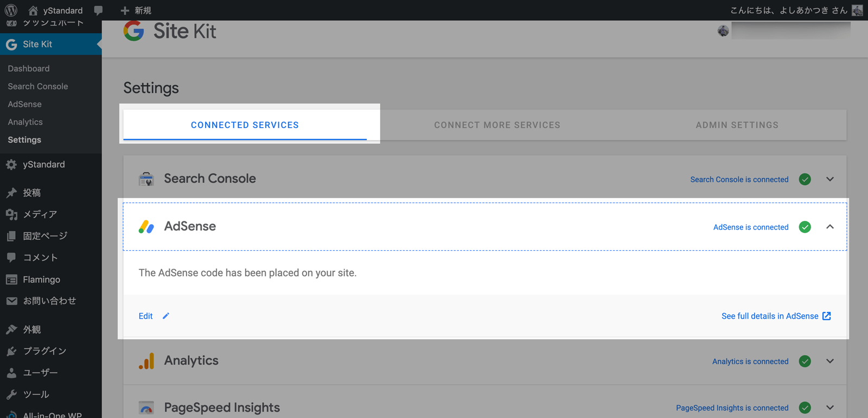
Task: Click the プラグイン label in sidebar
Action: click(x=44, y=351)
